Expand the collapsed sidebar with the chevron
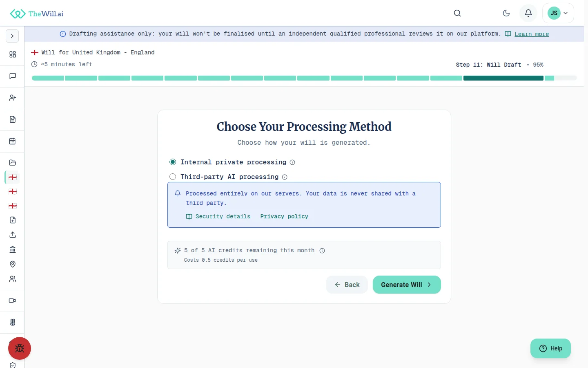 click(x=12, y=36)
